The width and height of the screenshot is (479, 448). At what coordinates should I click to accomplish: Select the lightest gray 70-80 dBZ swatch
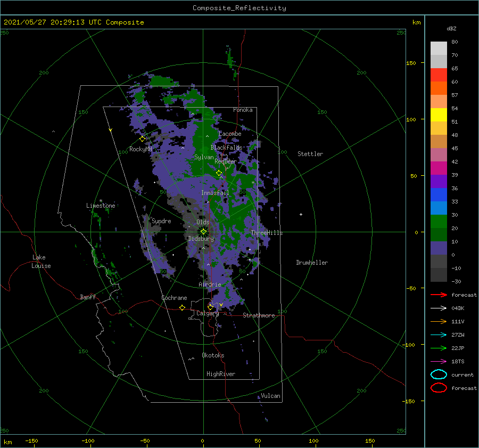coord(439,48)
